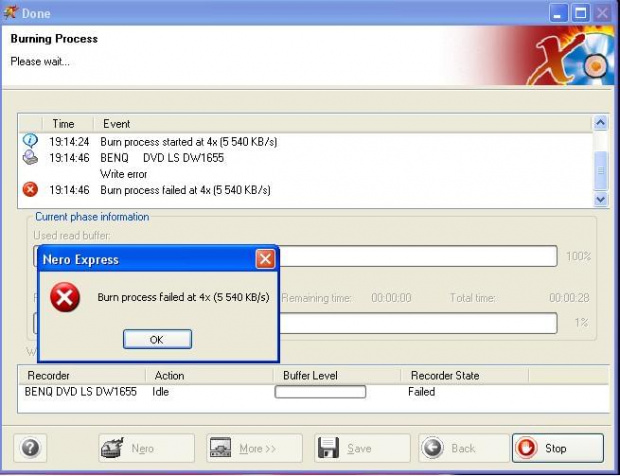Click the Time column header
This screenshot has height=476, width=620.
[x=63, y=124]
